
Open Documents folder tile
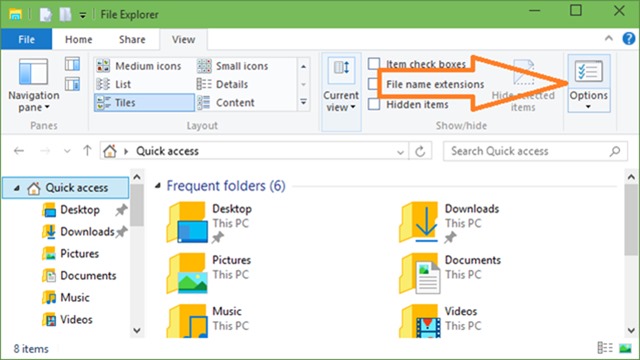pyautogui.click(x=450, y=274)
